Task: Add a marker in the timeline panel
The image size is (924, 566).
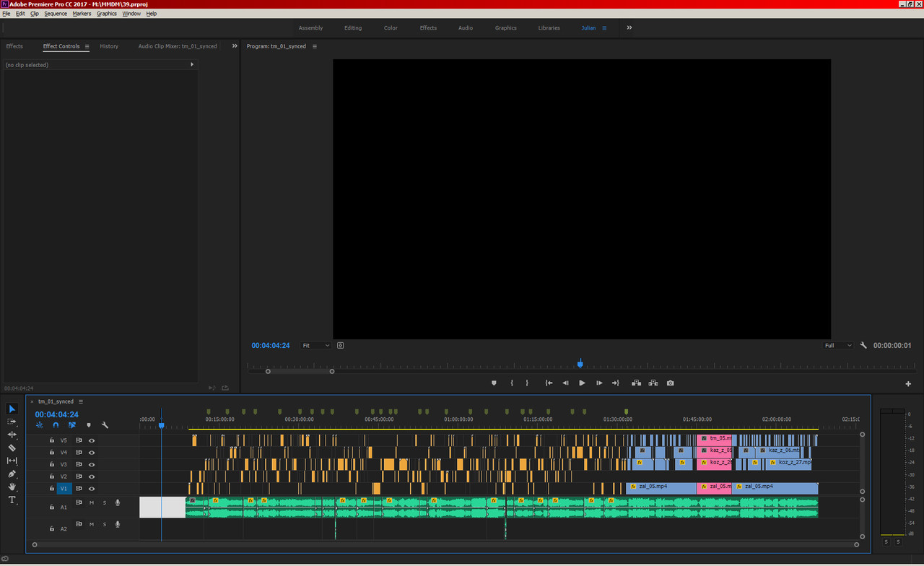Action: pos(89,425)
